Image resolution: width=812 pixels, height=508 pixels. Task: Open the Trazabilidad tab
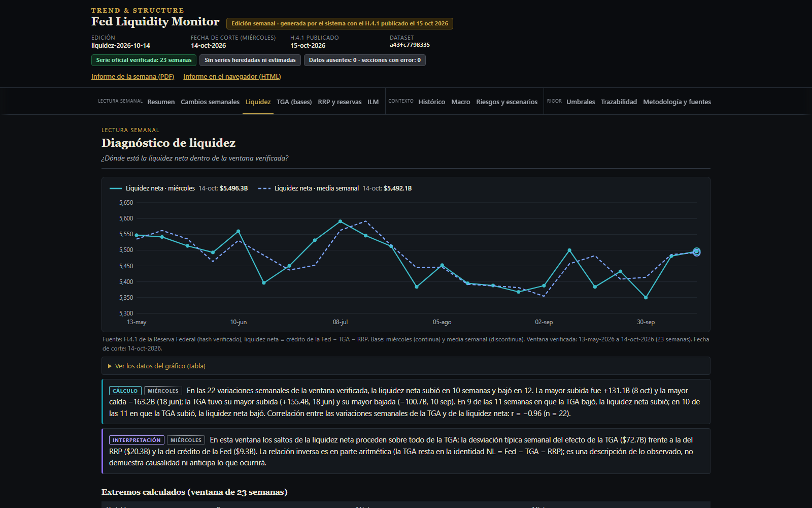tap(619, 102)
